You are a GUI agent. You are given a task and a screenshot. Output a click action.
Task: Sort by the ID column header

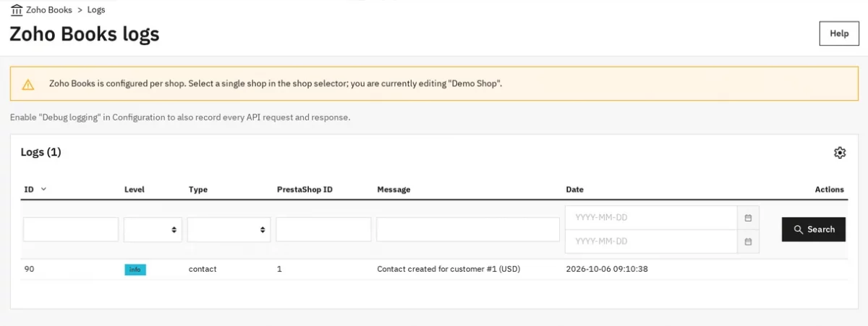point(29,189)
